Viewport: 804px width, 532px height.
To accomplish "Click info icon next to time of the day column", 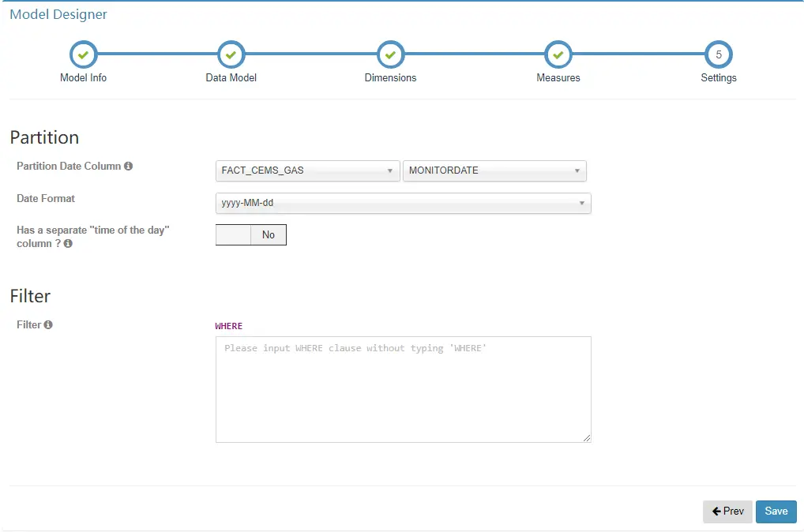I will pos(68,243).
